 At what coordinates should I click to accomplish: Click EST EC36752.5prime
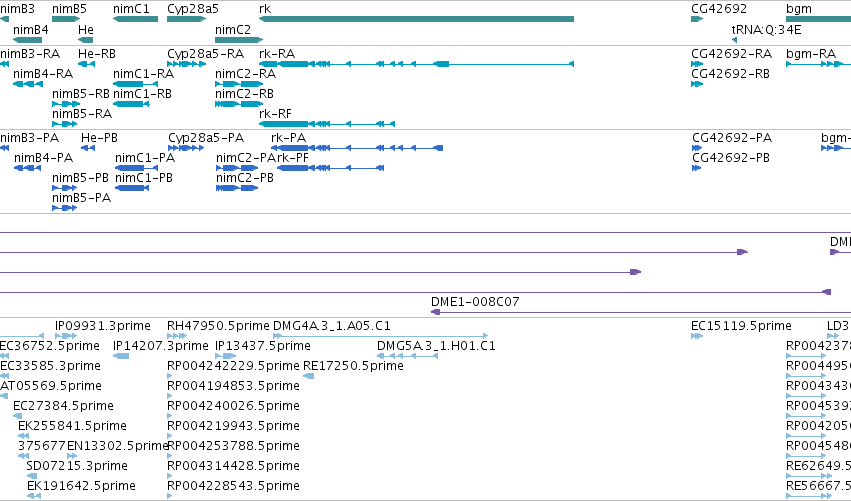49,346
